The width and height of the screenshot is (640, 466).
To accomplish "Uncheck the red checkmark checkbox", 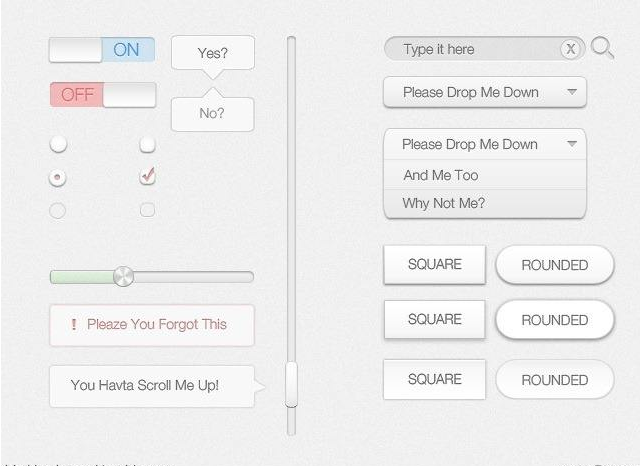I will [x=147, y=177].
